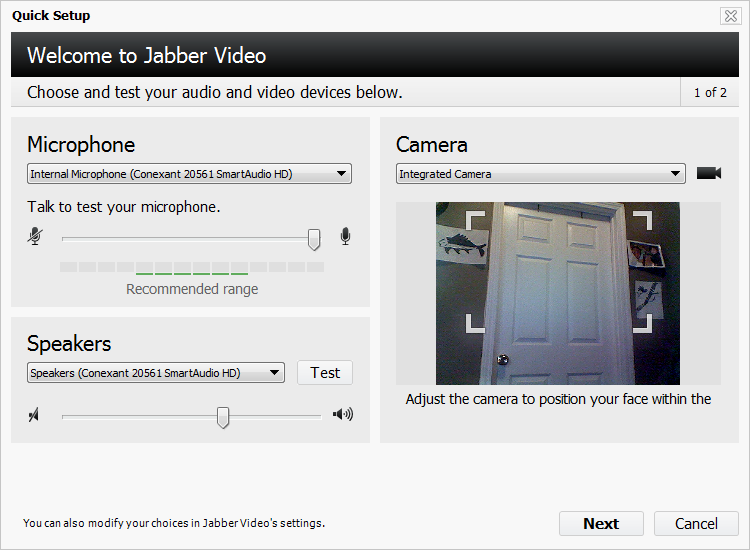
Task: Click the Next button
Action: click(601, 524)
